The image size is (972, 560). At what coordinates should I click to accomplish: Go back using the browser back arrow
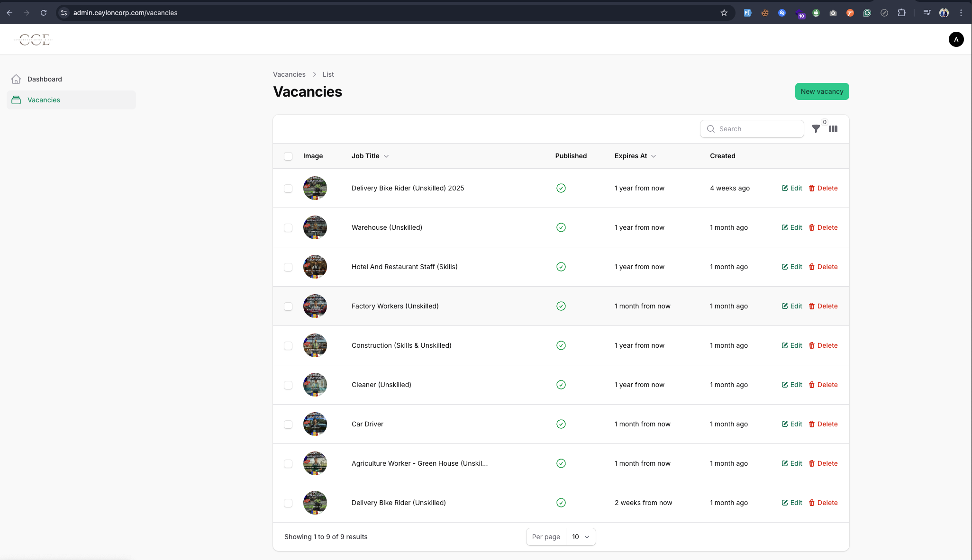coord(9,13)
